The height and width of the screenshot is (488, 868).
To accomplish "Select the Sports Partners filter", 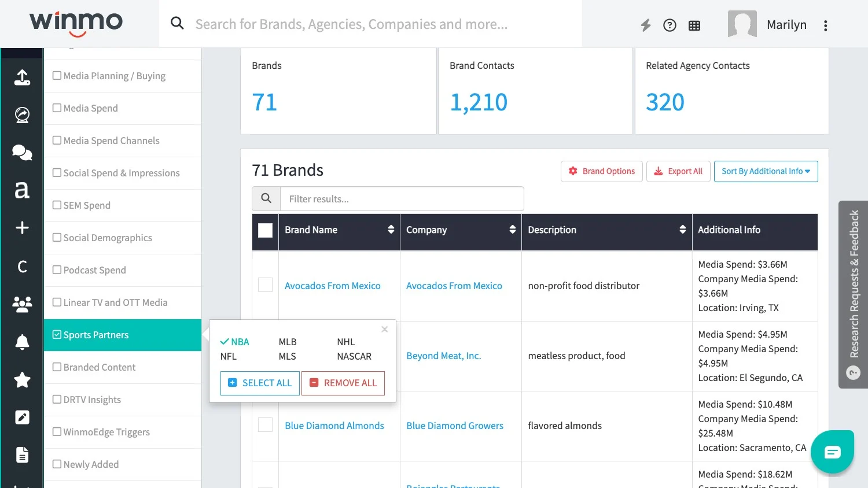I will tap(123, 335).
